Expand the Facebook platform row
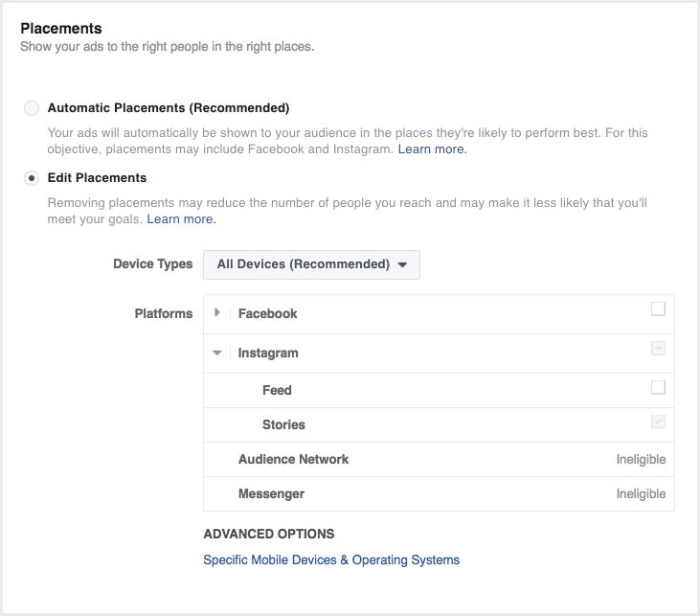The height and width of the screenshot is (616, 700). pyautogui.click(x=217, y=313)
